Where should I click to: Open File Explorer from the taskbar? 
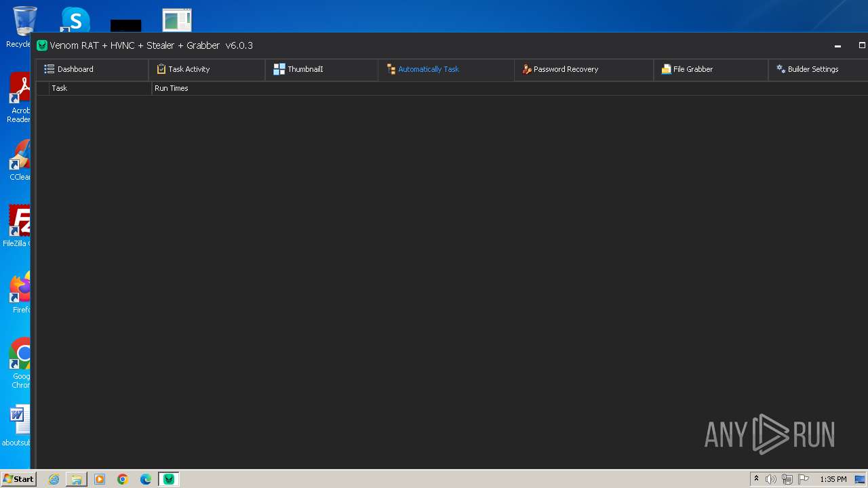77,479
